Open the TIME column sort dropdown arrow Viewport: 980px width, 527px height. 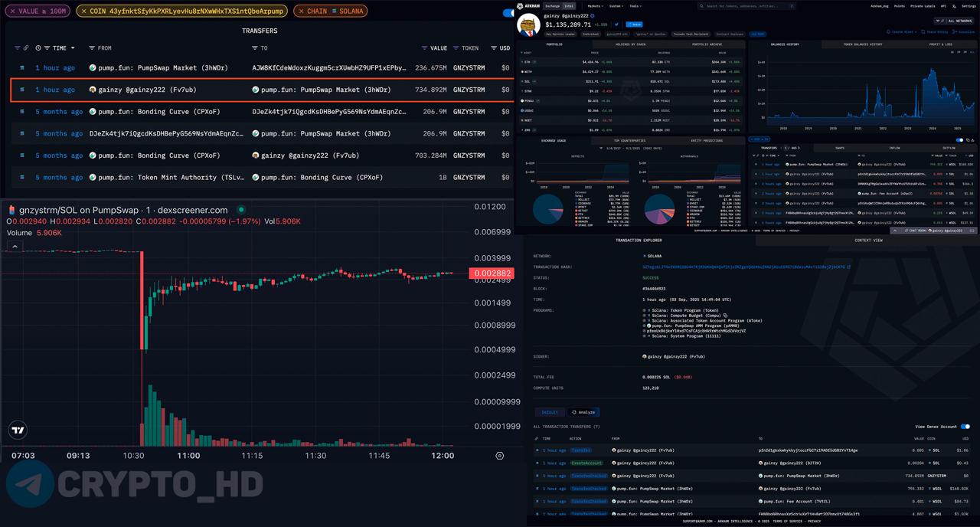pyautogui.click(x=73, y=48)
